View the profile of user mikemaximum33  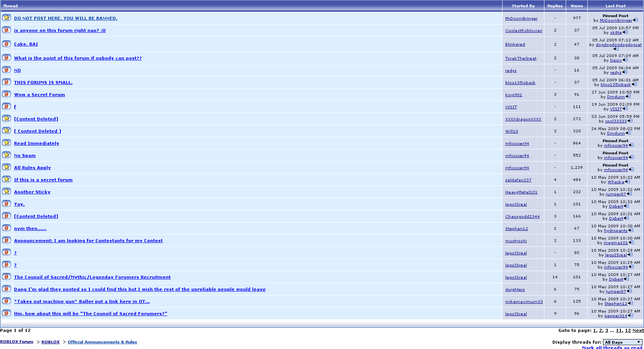pos(524,301)
